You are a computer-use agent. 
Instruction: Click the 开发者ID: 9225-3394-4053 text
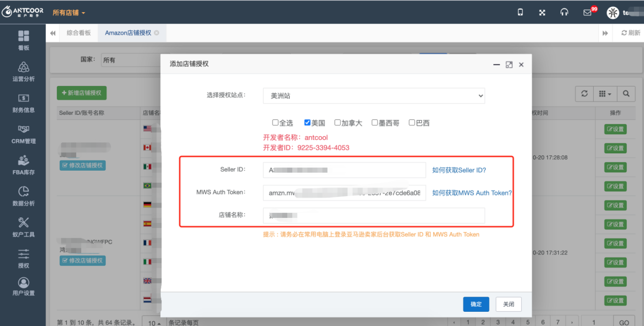click(306, 148)
